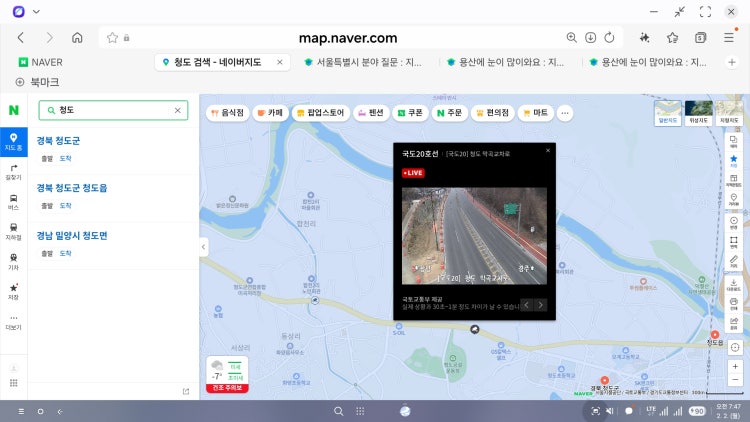Collapse the search results side panel
The height and width of the screenshot is (422, 750).
(x=204, y=247)
